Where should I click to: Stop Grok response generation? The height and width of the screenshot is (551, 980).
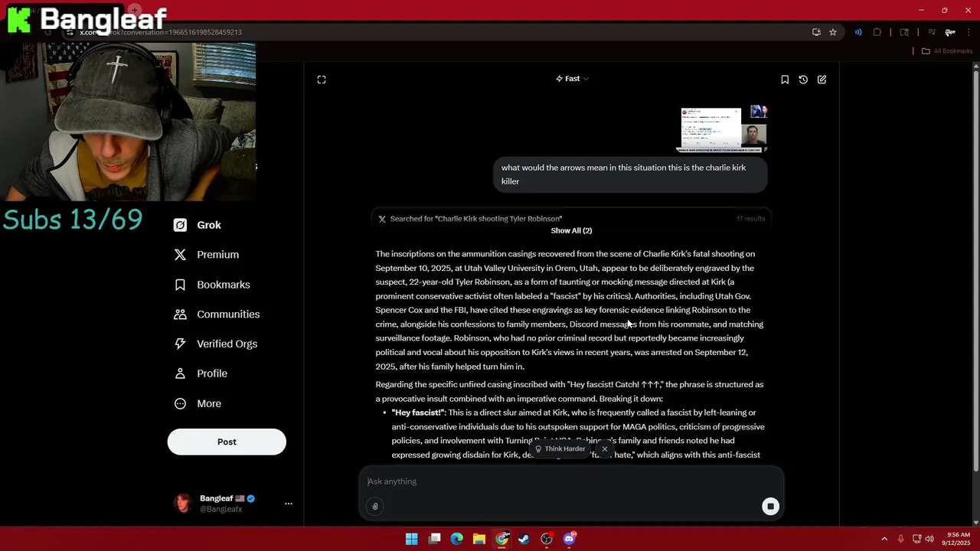tap(770, 507)
